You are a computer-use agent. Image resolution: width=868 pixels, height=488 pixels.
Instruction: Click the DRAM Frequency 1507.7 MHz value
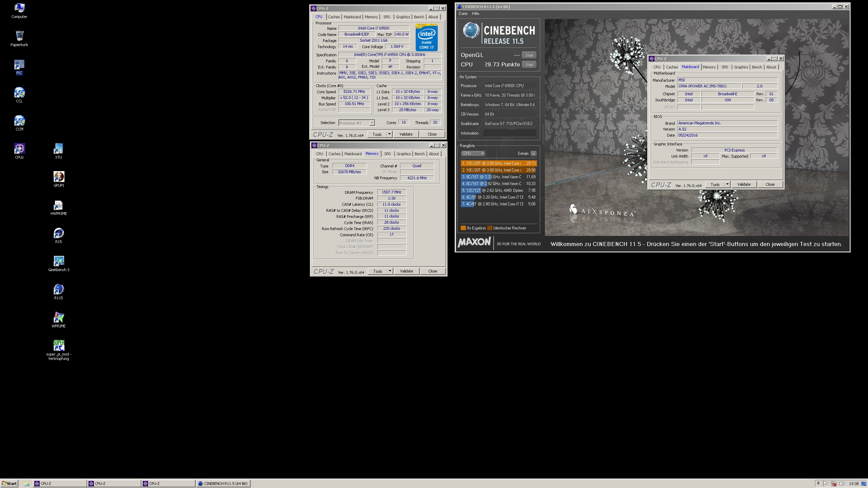click(392, 192)
